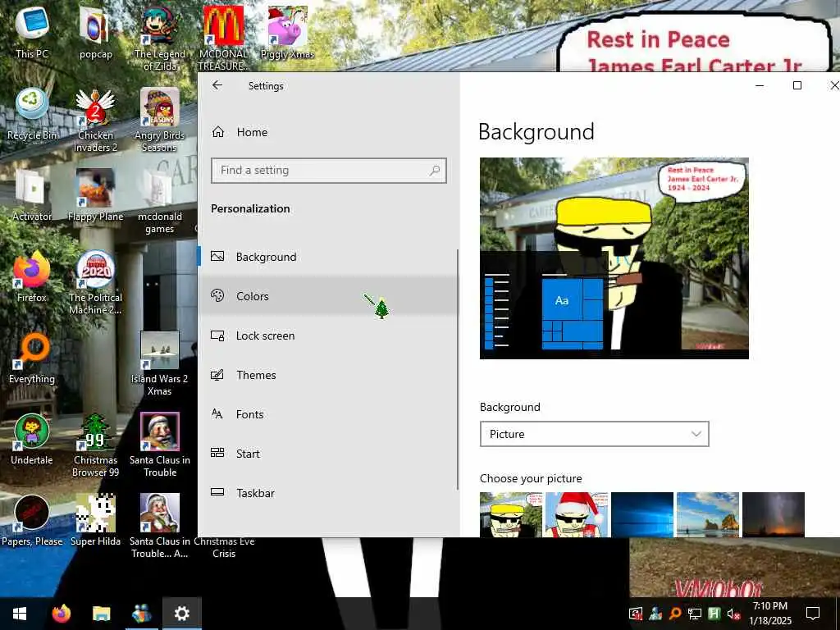Open the network tray icon
The image size is (840, 630).
point(695,614)
